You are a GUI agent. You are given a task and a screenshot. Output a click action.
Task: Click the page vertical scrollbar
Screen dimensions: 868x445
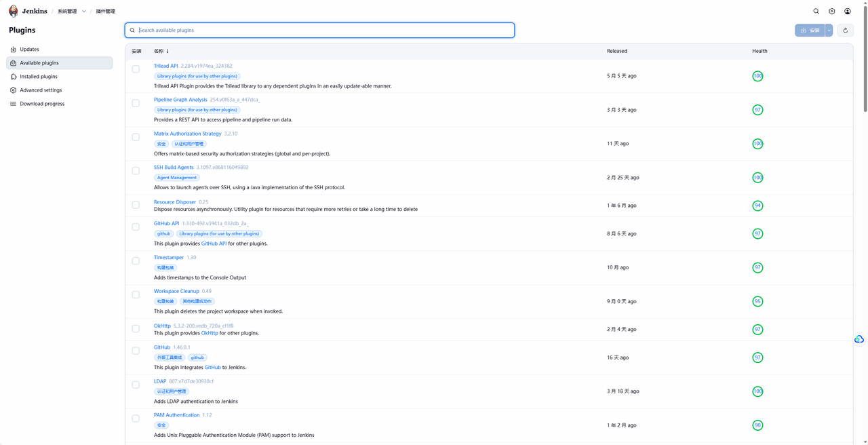pyautogui.click(x=865, y=58)
